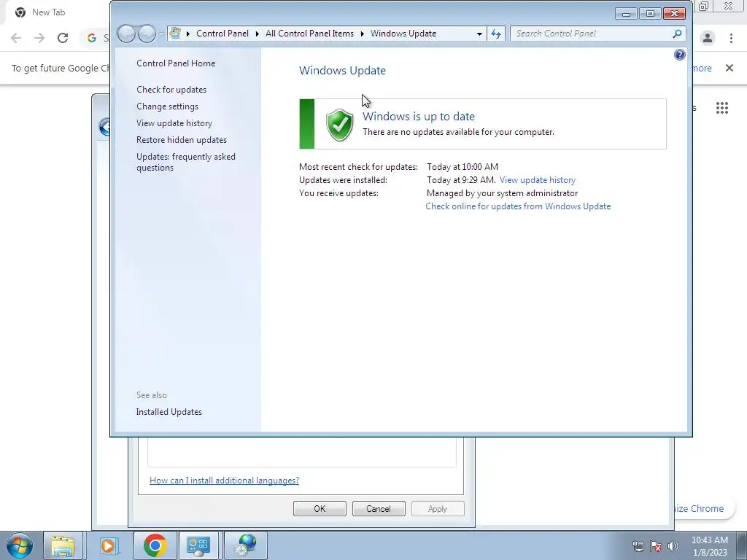Image resolution: width=747 pixels, height=560 pixels.
Task: Open Action Center flag tray icon
Action: pos(656,546)
